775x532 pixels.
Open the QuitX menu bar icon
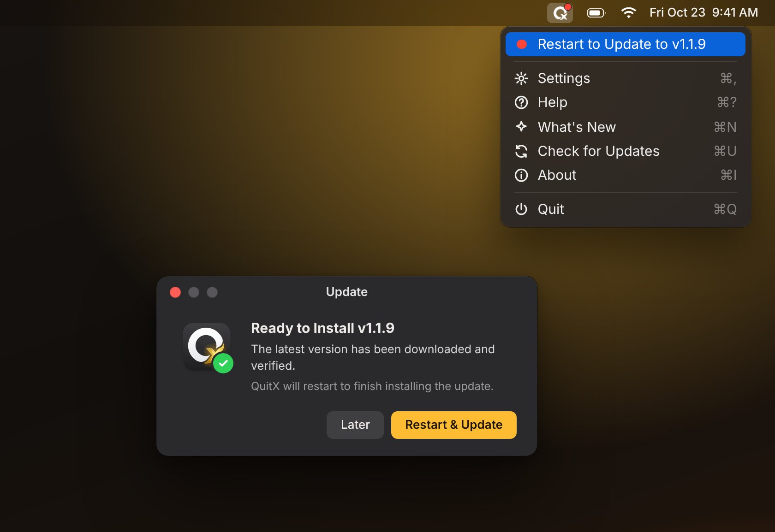(x=560, y=12)
